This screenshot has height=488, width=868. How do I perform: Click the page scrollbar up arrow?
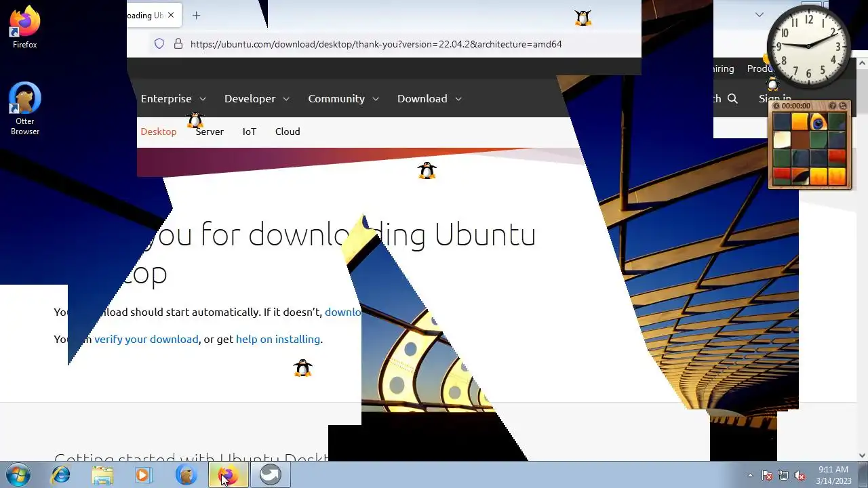(863, 64)
